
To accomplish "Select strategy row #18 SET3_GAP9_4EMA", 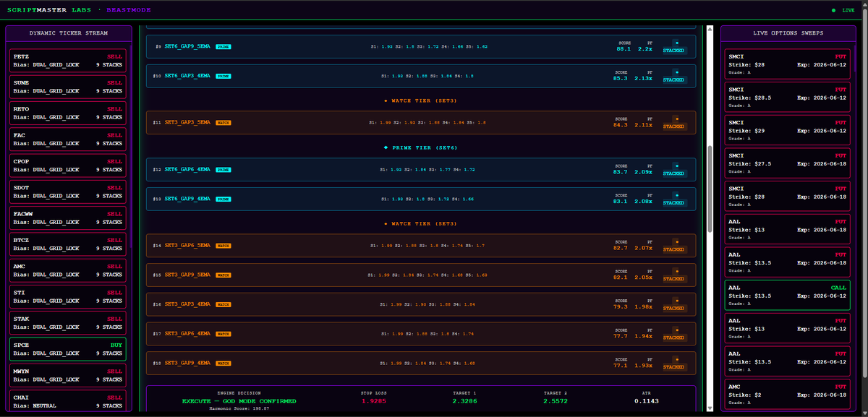I will click(x=421, y=363).
